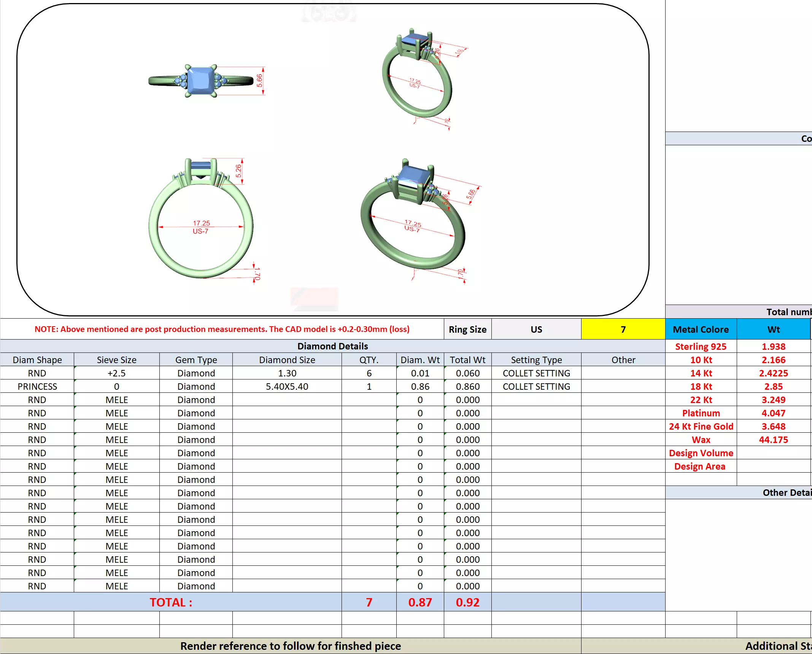
Task: Select the Sterling 925 metal cell
Action: (x=701, y=346)
